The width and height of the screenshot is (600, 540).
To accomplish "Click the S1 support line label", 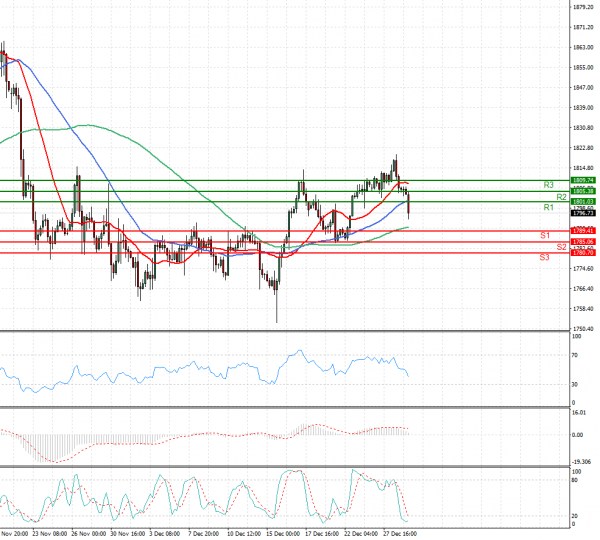I will (x=547, y=235).
